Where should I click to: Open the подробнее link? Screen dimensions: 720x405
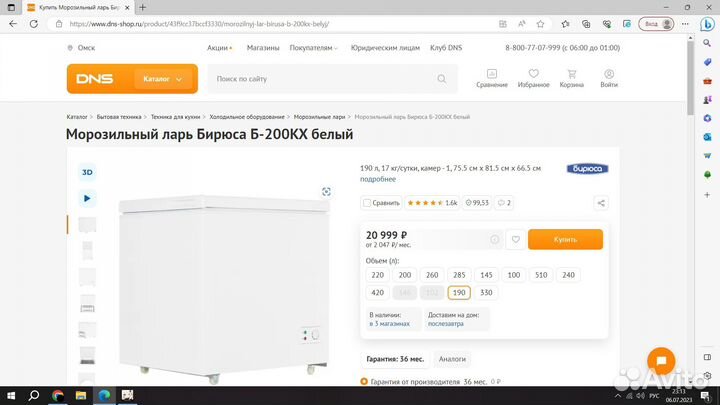point(378,179)
